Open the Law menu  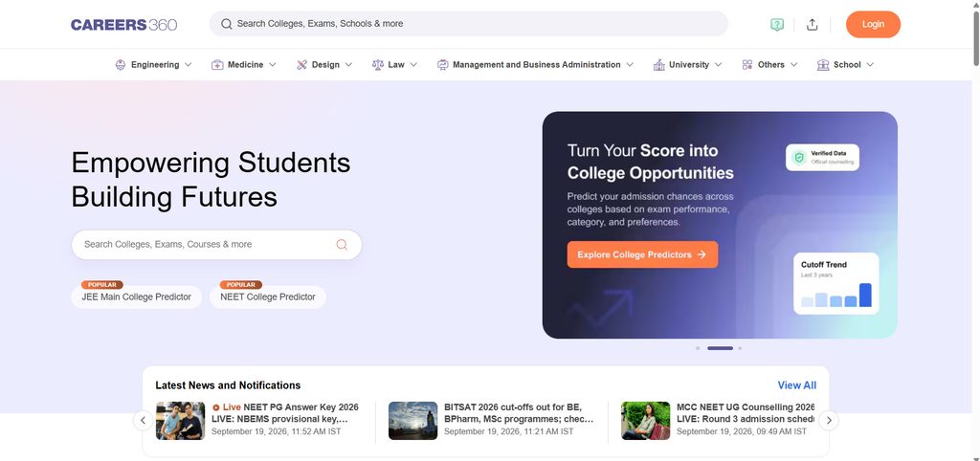click(395, 64)
